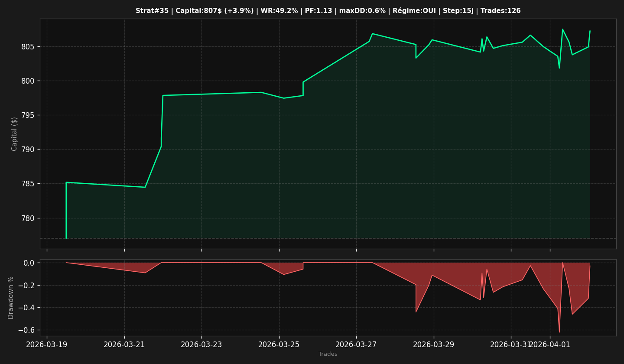Click the 'Capital ($)' y-axis label

pos(14,134)
